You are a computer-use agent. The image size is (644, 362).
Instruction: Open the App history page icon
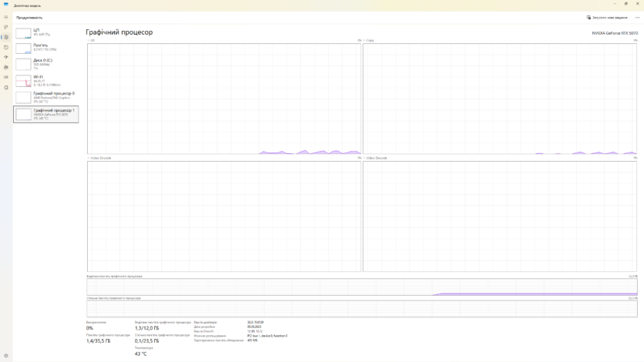click(x=6, y=47)
